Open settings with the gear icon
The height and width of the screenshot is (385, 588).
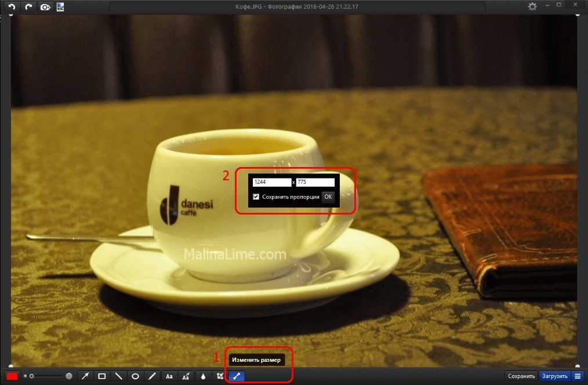click(x=532, y=6)
